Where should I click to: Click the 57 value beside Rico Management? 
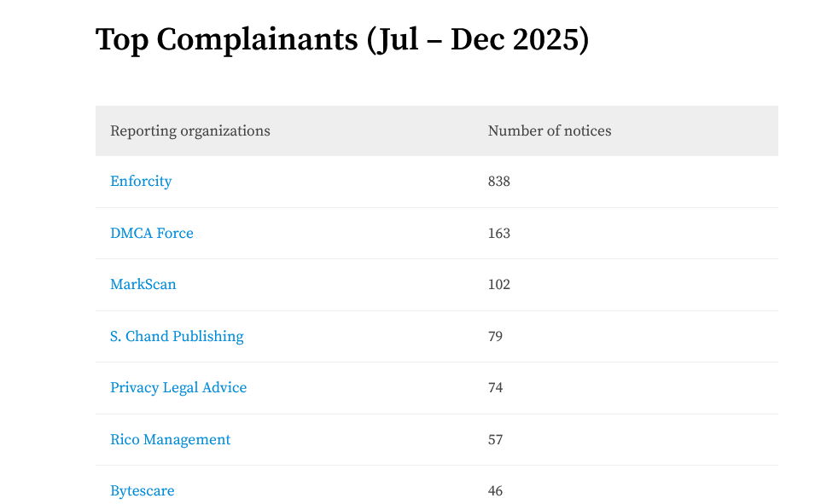click(496, 440)
